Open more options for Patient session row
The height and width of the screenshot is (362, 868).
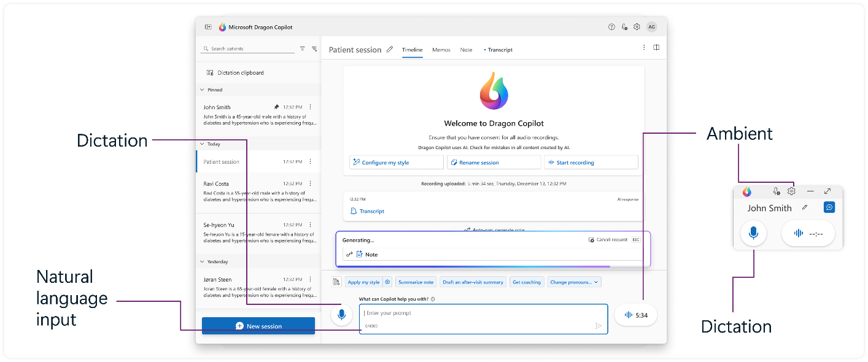pos(310,162)
